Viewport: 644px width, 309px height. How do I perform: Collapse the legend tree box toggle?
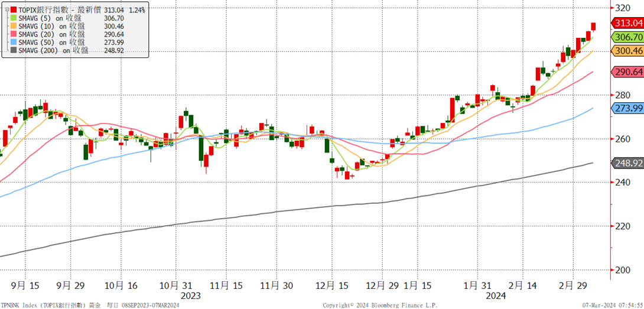point(6,10)
